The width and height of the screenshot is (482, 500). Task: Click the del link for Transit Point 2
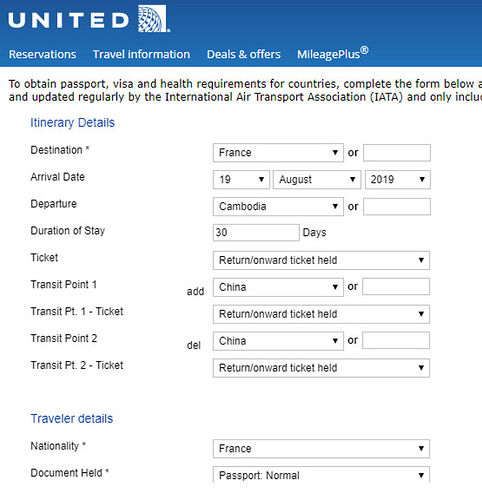194,345
